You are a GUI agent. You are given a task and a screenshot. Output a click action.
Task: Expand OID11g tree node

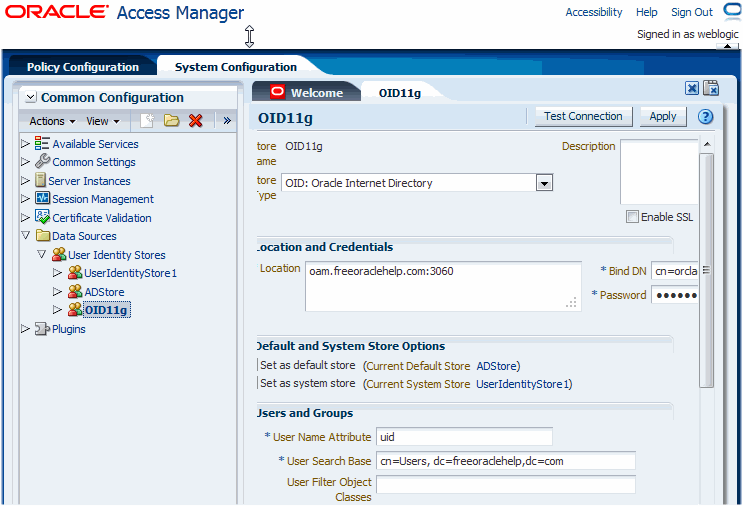[x=57, y=309]
